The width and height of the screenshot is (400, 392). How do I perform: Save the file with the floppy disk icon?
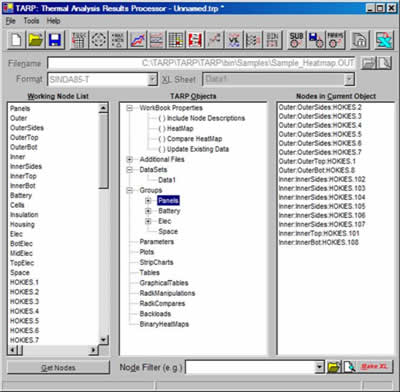[x=55, y=40]
